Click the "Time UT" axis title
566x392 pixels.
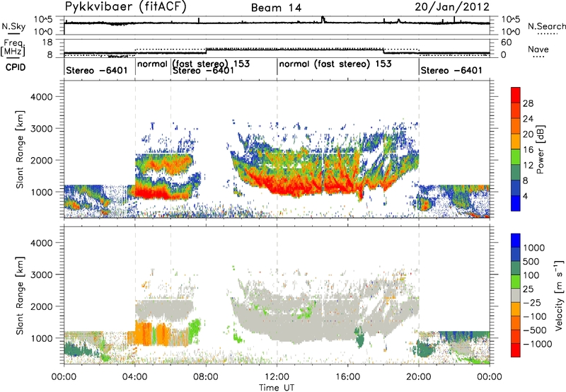(x=277, y=388)
